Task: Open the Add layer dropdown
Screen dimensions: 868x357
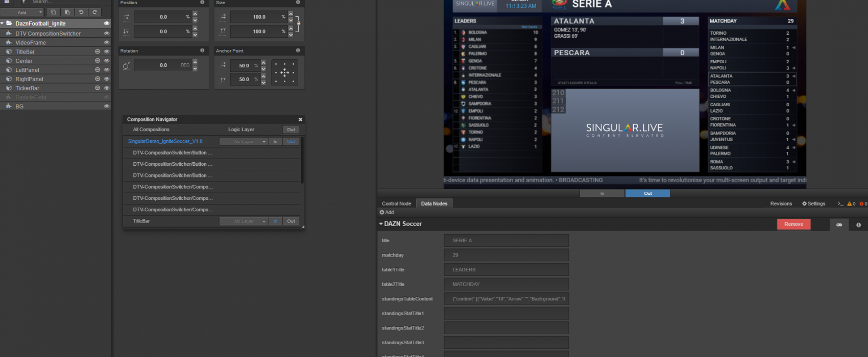Action: pyautogui.click(x=22, y=12)
